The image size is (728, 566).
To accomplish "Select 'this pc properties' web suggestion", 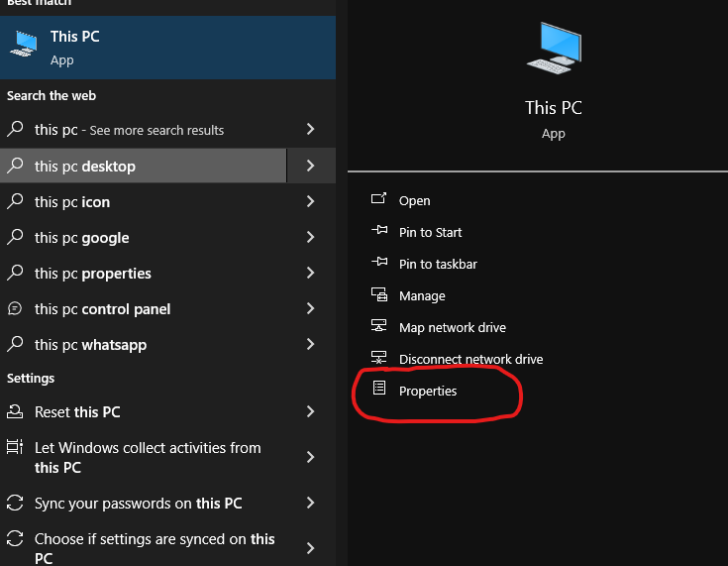I will point(93,273).
